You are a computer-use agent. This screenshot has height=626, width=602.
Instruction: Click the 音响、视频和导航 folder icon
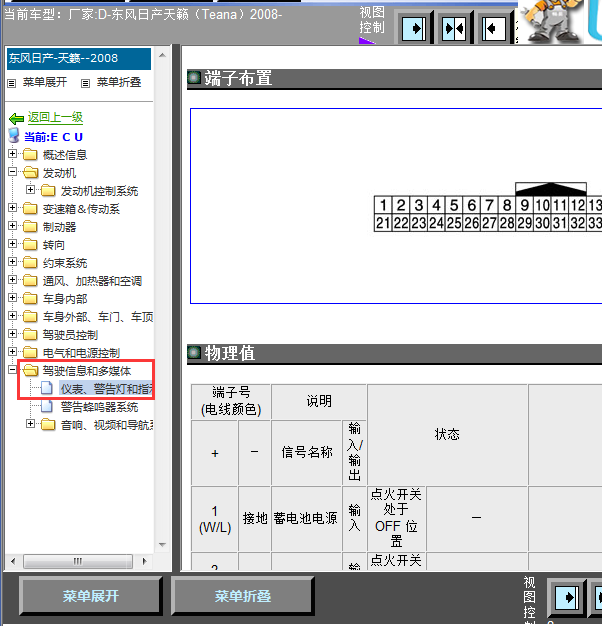(x=48, y=424)
